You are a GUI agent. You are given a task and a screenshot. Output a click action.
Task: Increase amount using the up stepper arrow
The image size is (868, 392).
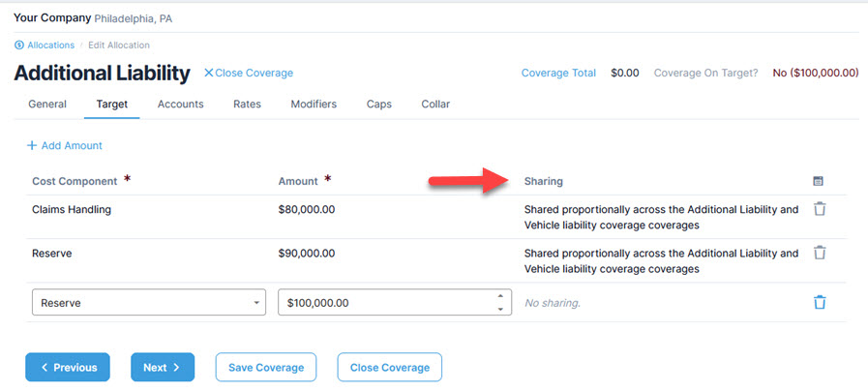499,297
